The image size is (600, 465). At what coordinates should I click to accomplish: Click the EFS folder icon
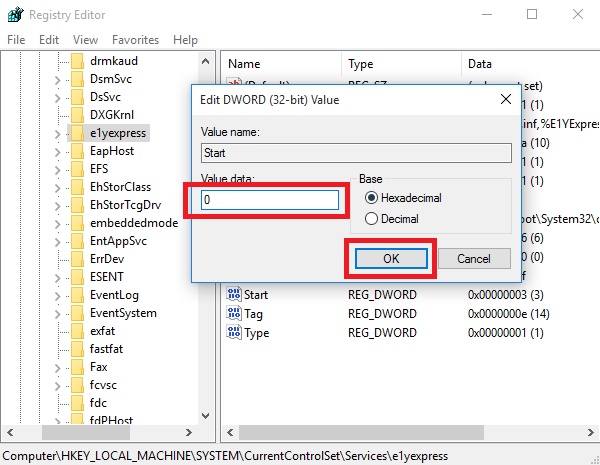[x=77, y=169]
